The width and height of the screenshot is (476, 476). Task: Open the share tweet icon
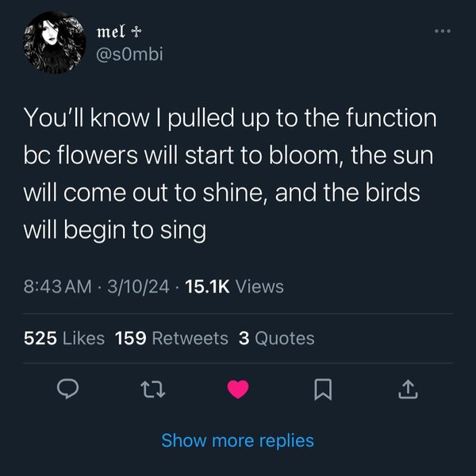(x=406, y=389)
